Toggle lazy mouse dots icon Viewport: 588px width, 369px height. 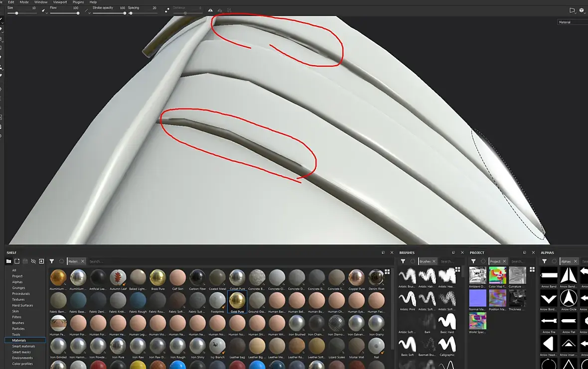point(167,10)
